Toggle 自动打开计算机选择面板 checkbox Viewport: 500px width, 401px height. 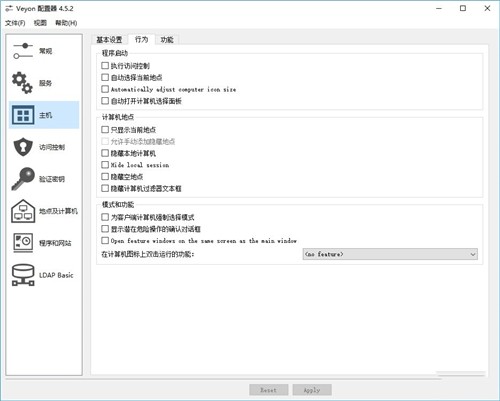tap(105, 101)
